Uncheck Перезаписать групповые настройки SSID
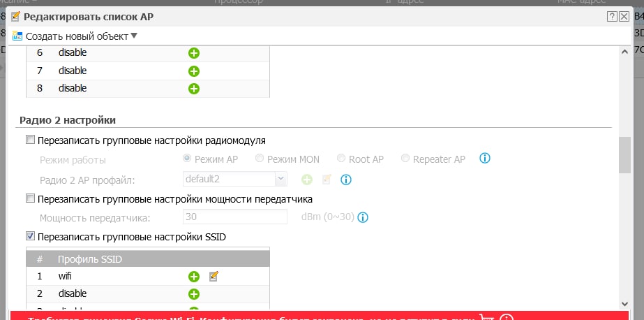644x320 pixels. click(30, 237)
